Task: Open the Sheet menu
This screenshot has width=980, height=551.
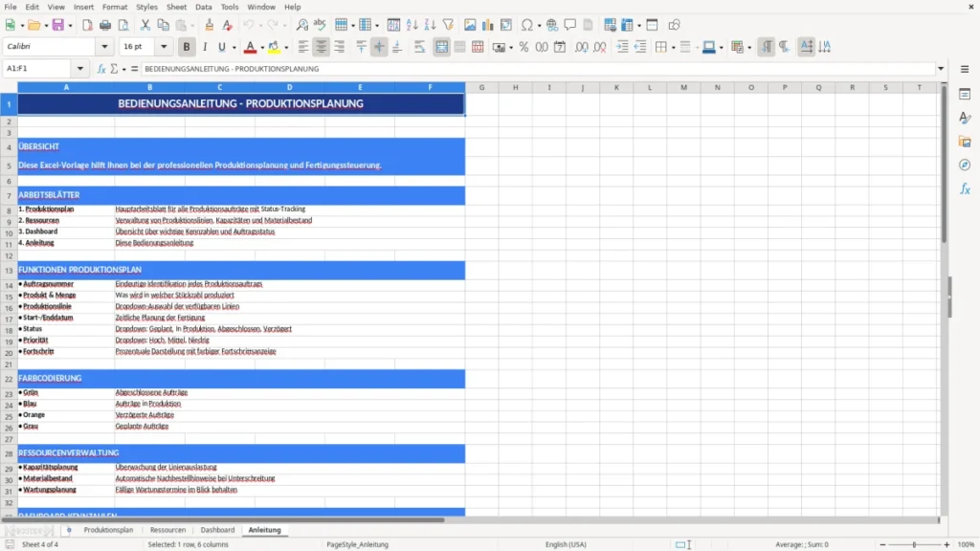Action: coord(176,7)
